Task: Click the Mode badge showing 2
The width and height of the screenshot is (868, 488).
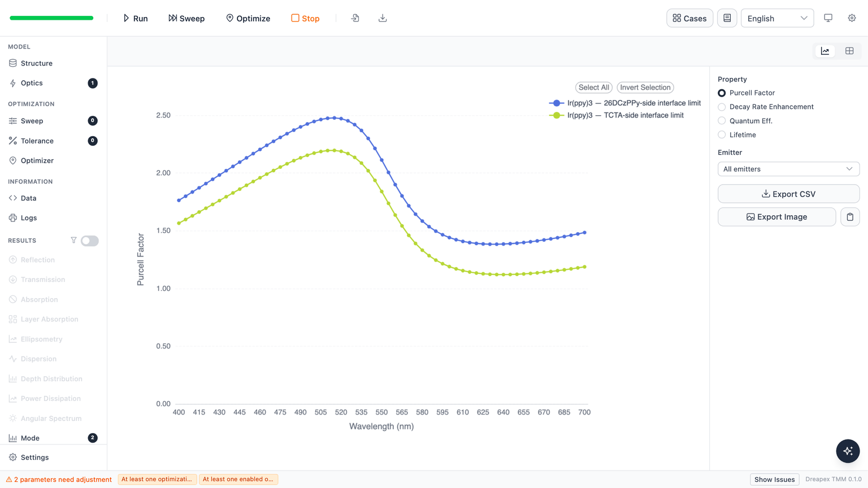Action: click(x=93, y=438)
